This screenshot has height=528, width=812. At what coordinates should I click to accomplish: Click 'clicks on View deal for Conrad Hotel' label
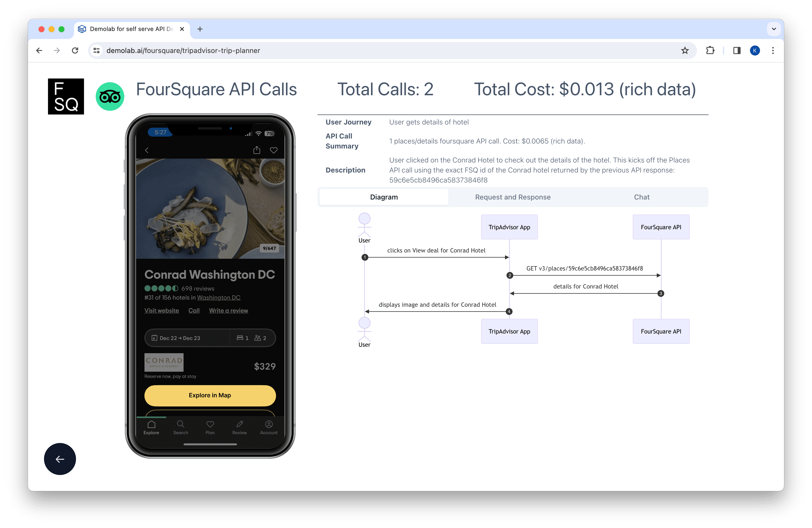436,250
